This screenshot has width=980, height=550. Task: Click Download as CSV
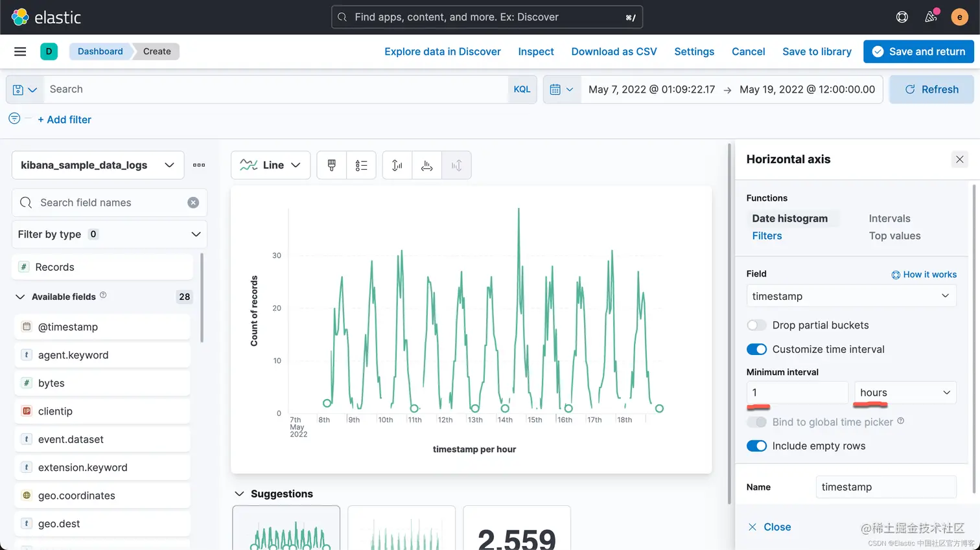pyautogui.click(x=614, y=51)
